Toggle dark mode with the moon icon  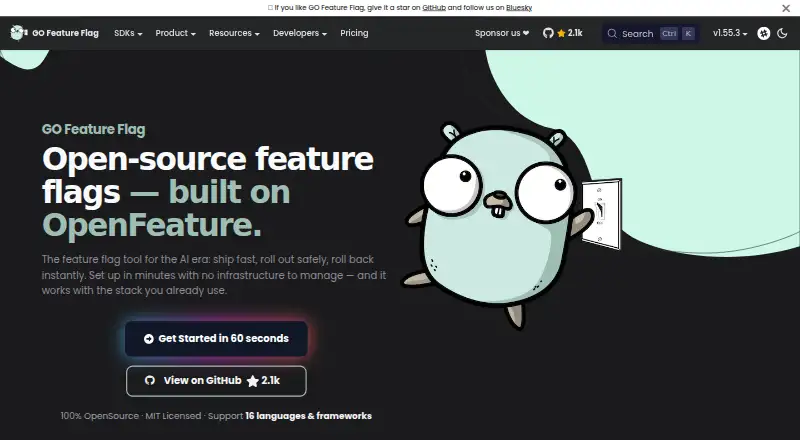point(782,33)
